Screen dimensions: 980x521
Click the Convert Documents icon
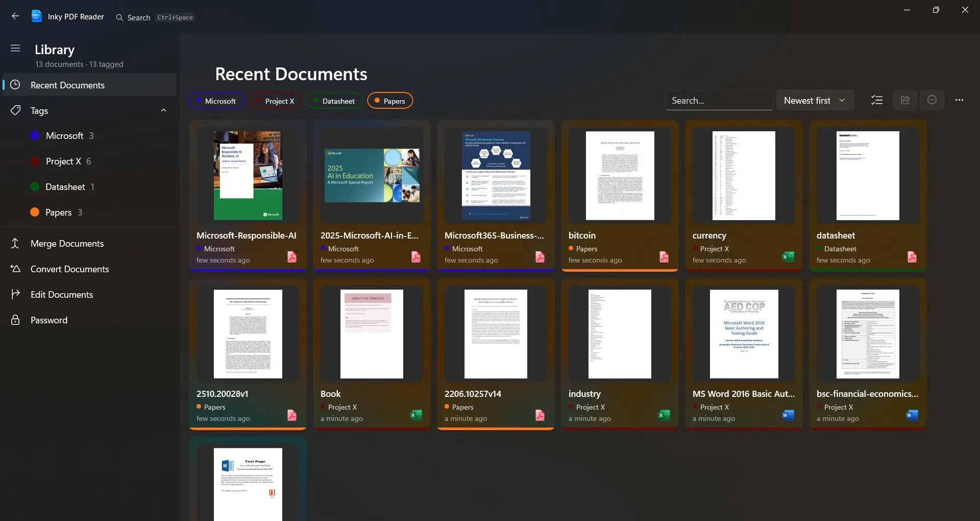point(15,269)
